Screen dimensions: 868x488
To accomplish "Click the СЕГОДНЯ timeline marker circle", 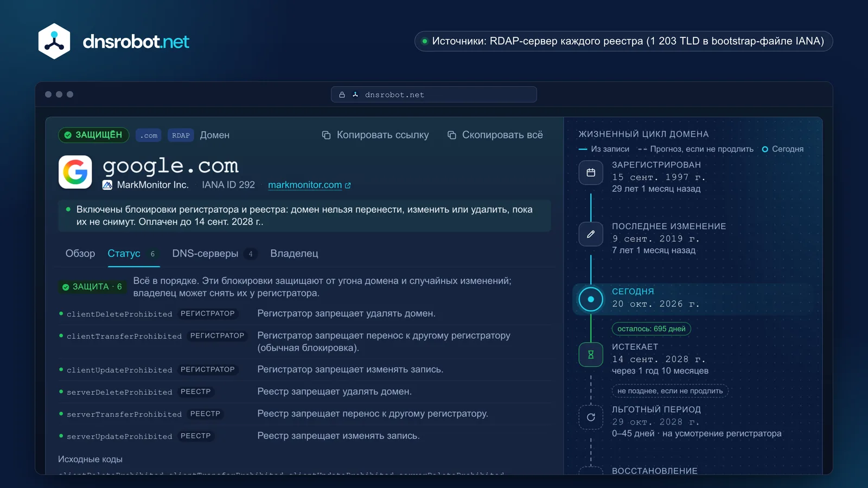I will click(x=591, y=299).
